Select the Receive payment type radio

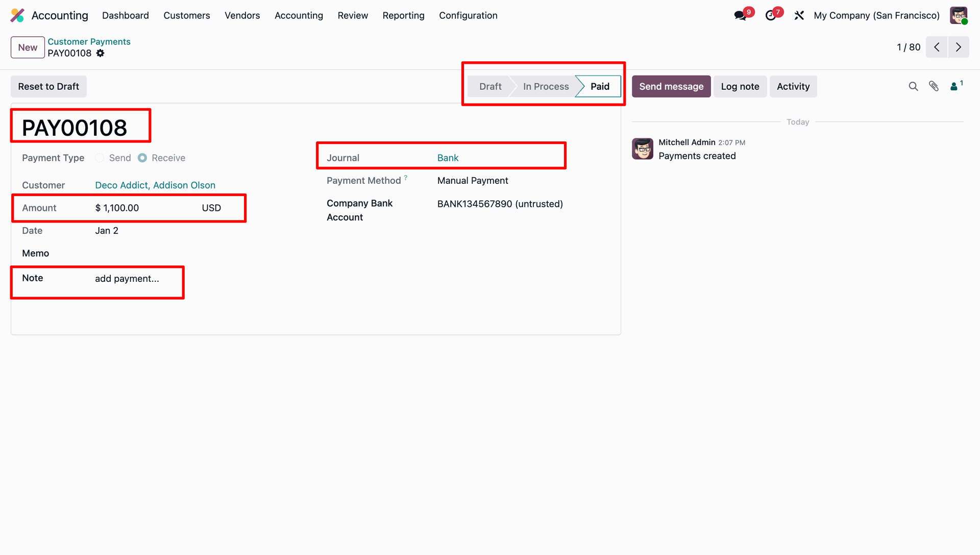click(x=142, y=158)
